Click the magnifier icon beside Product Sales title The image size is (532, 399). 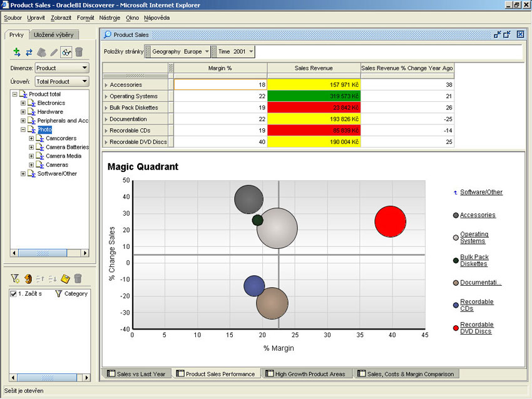(108, 34)
